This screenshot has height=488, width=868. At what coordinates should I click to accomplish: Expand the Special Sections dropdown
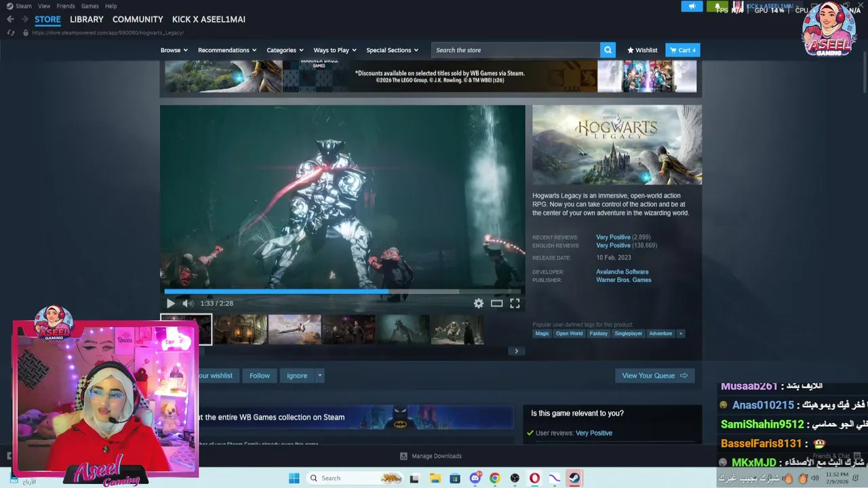pos(393,50)
